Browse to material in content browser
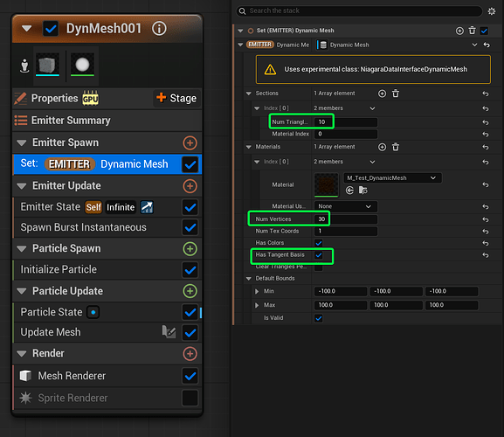The height and width of the screenshot is (437, 504). point(362,191)
